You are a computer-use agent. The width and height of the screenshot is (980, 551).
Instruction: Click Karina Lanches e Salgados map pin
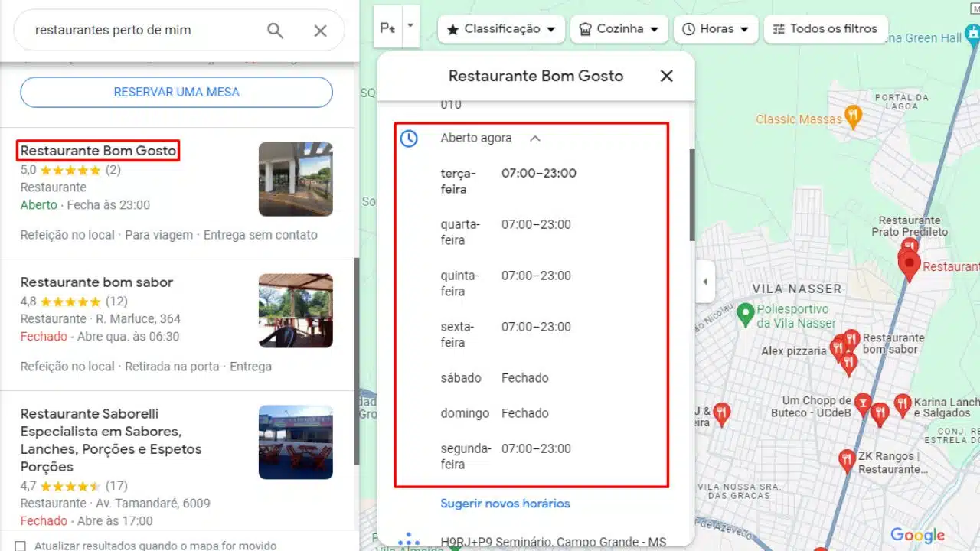[x=903, y=404]
